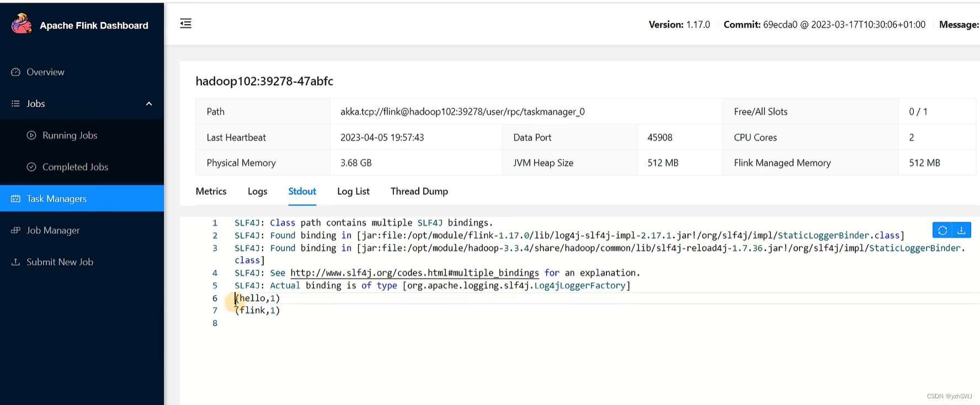Click the Commit: 69ecda0 text
Image resolution: width=980 pixels, height=405 pixels.
824,24
